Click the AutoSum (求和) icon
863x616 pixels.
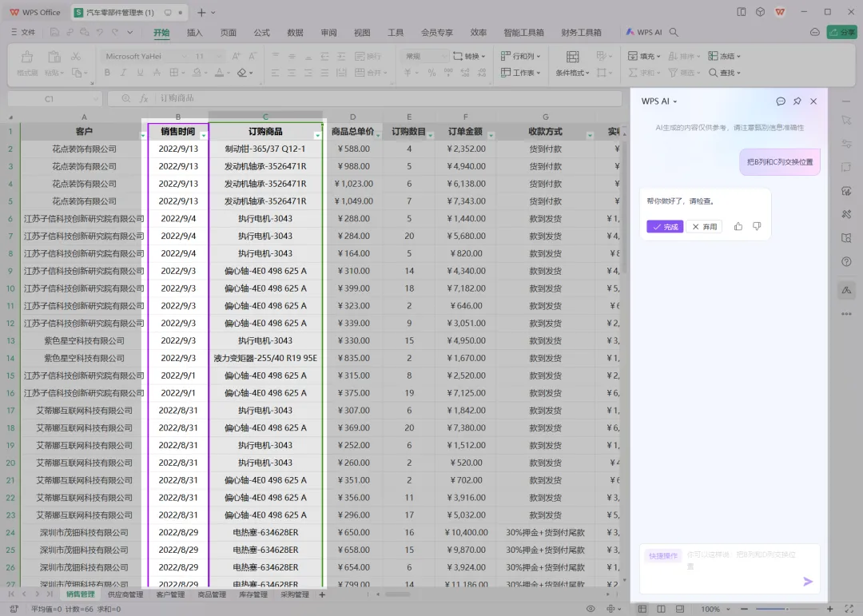(x=634, y=74)
